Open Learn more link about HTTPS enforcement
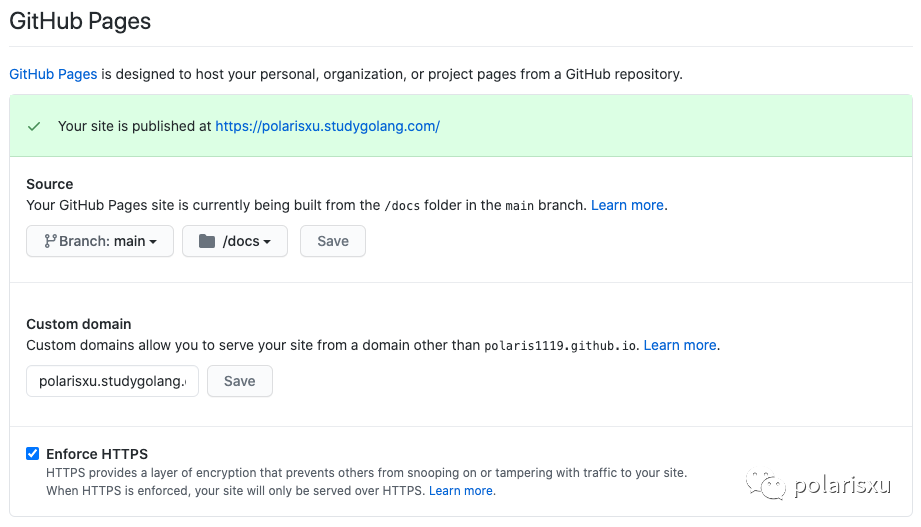This screenshot has width=921, height=527. coord(461,491)
